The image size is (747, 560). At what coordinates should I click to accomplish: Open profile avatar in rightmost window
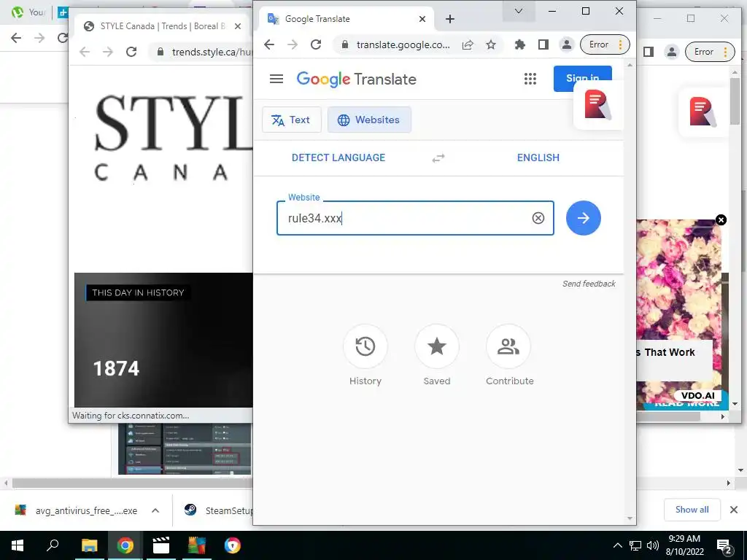[x=672, y=52]
